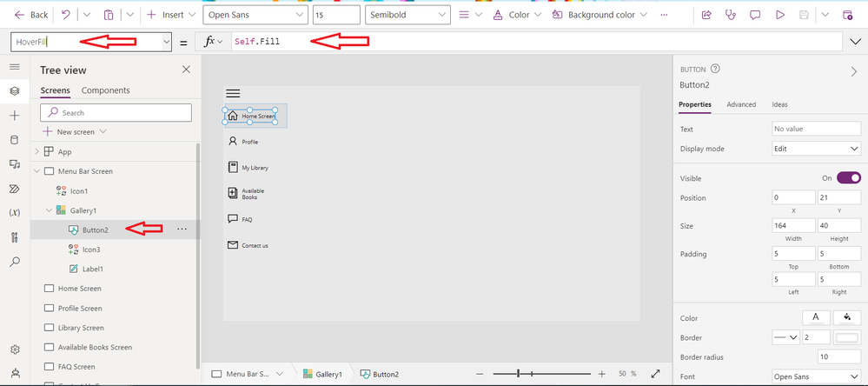Open the App checker stethoscope icon
Image resolution: width=868 pixels, height=386 pixels.
pyautogui.click(x=731, y=15)
